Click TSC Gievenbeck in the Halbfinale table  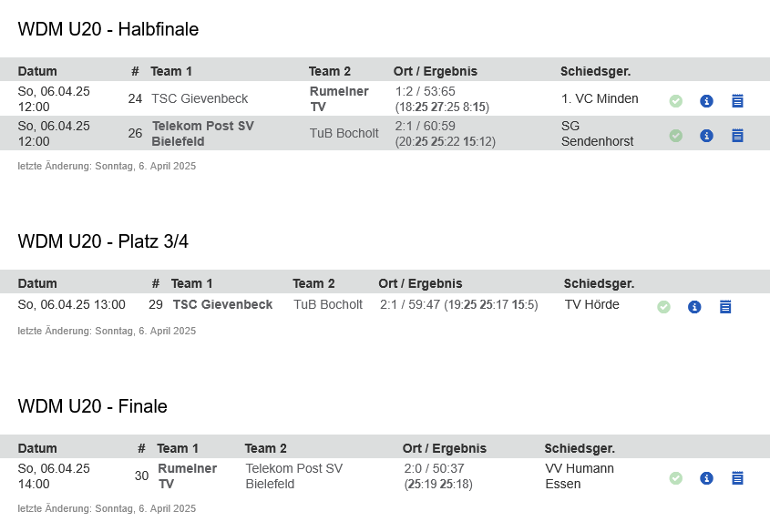pos(200,98)
